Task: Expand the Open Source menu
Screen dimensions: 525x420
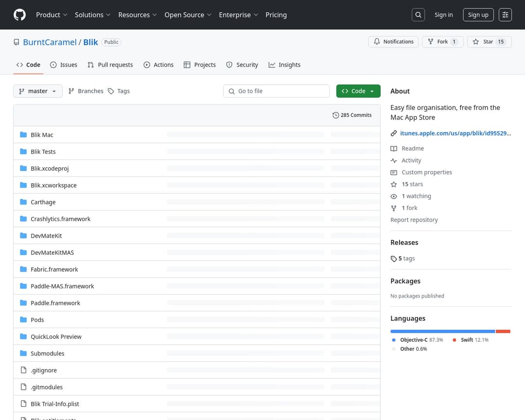Action: [188, 15]
